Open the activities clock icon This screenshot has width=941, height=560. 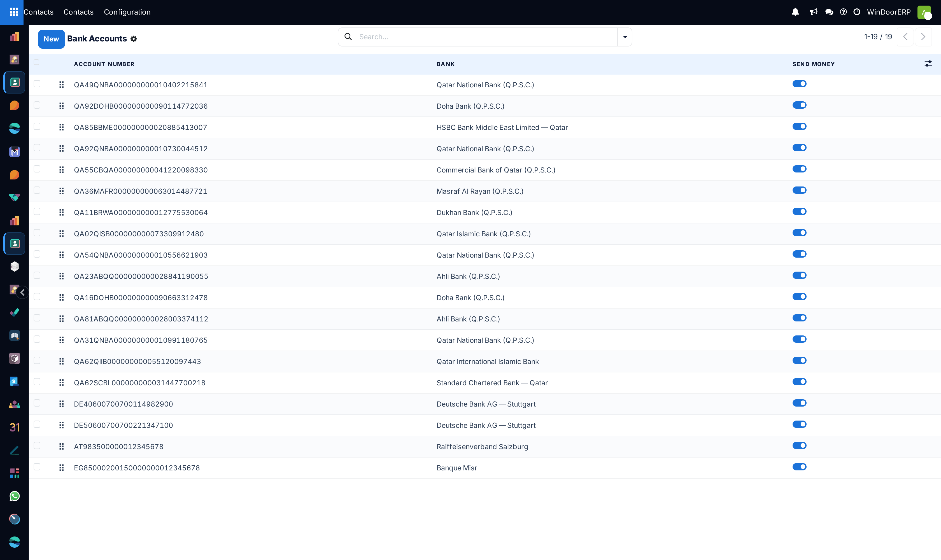pos(857,12)
